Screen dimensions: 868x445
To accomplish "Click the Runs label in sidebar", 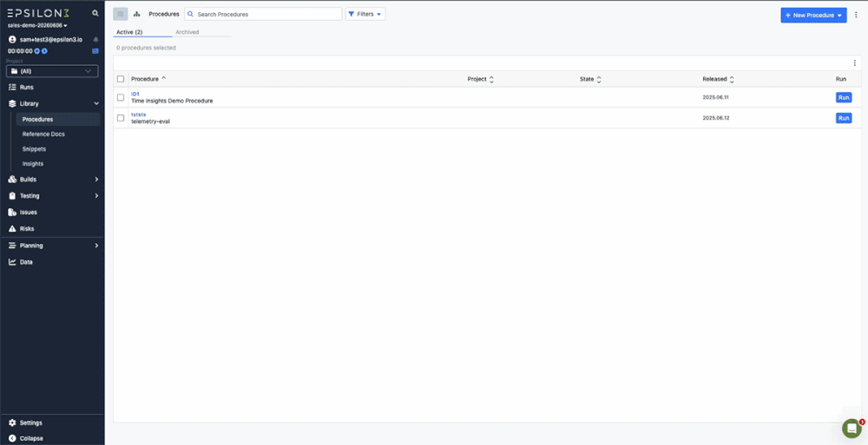I will coord(27,88).
